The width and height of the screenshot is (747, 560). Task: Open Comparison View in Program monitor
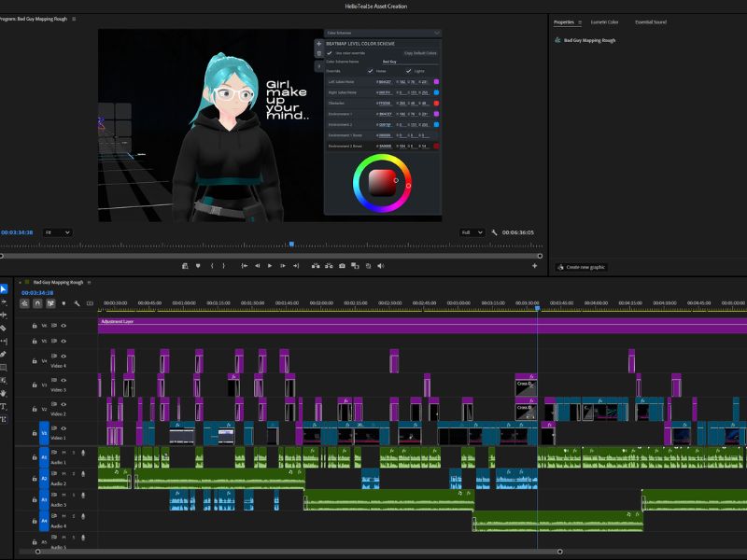[x=355, y=266]
